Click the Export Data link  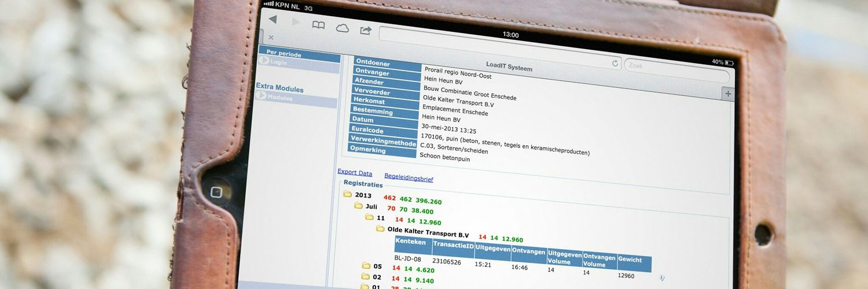coord(355,173)
